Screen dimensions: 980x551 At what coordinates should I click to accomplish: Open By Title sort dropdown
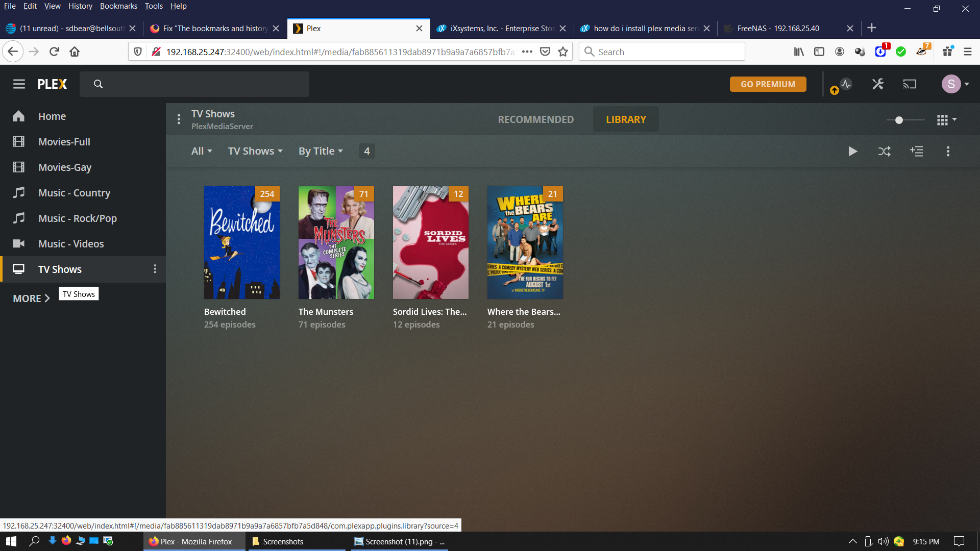tap(321, 151)
